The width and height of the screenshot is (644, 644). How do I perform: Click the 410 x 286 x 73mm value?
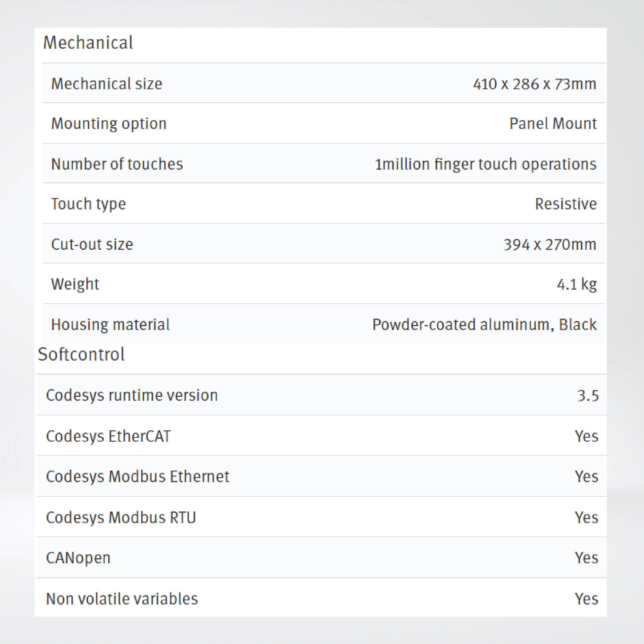(x=534, y=84)
